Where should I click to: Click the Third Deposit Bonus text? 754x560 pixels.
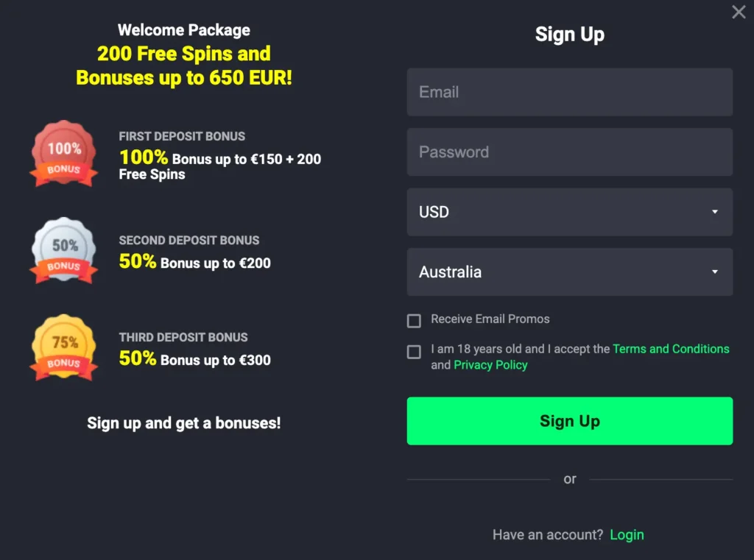(183, 338)
